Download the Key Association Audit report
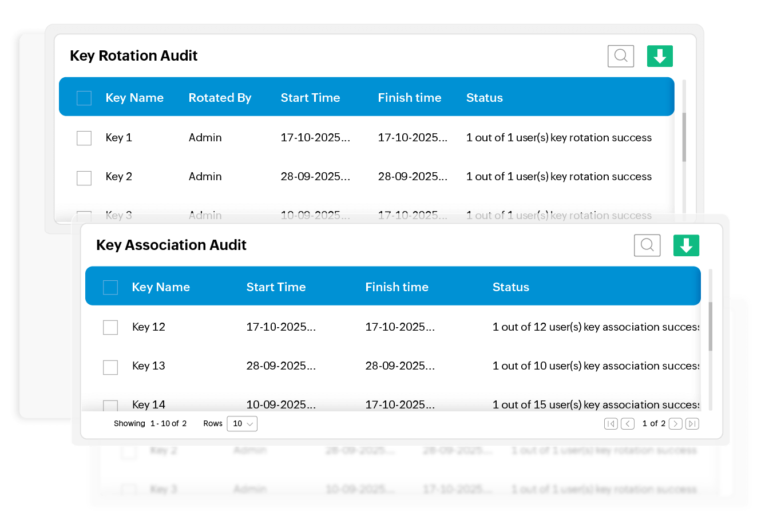The height and width of the screenshot is (532, 769). pos(686,245)
